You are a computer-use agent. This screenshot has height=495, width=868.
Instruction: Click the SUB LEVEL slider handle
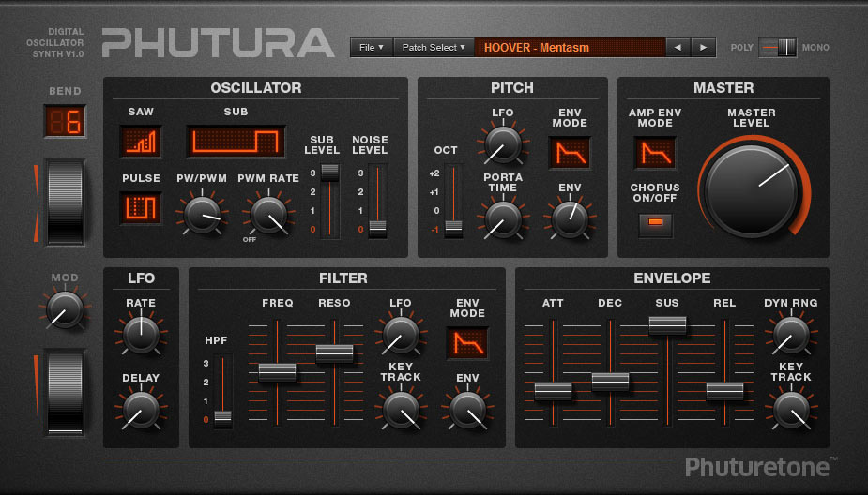[330, 172]
